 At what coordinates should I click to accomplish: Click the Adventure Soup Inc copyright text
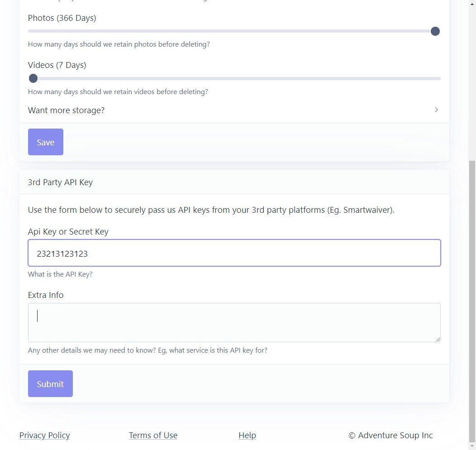tap(390, 436)
